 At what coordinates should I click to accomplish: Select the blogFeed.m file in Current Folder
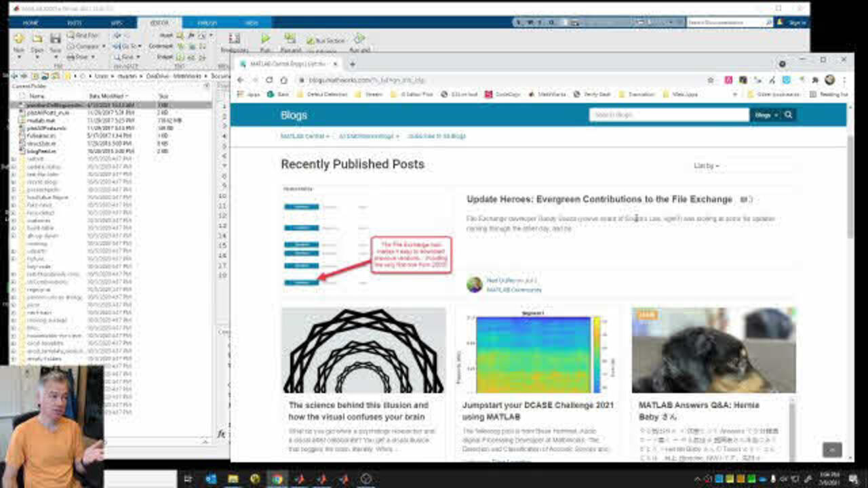(41, 151)
